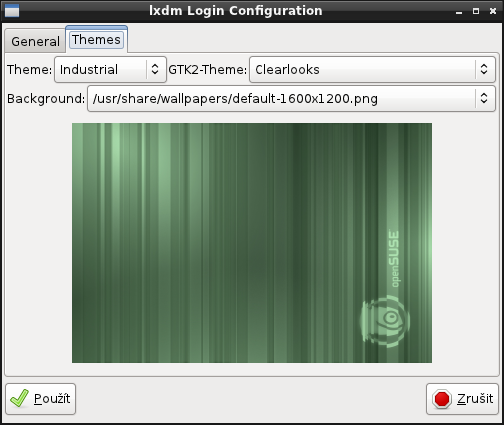Cancel changes with the Zrušit button

pyautogui.click(x=463, y=399)
